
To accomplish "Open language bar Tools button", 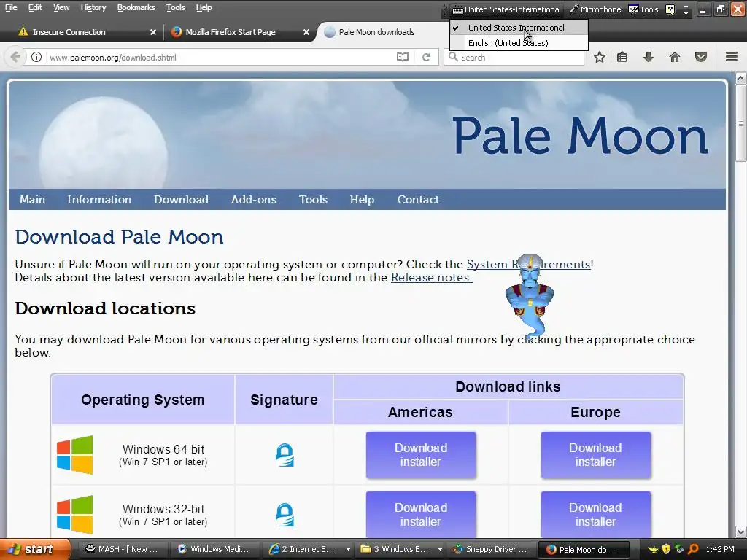I will tap(643, 9).
